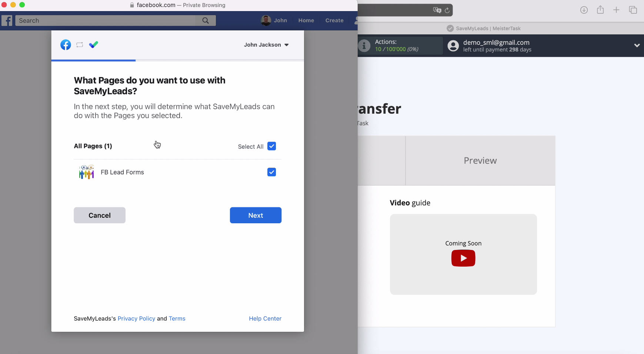
Task: Click the FB Lead Forms page thumbnail
Action: pyautogui.click(x=86, y=172)
